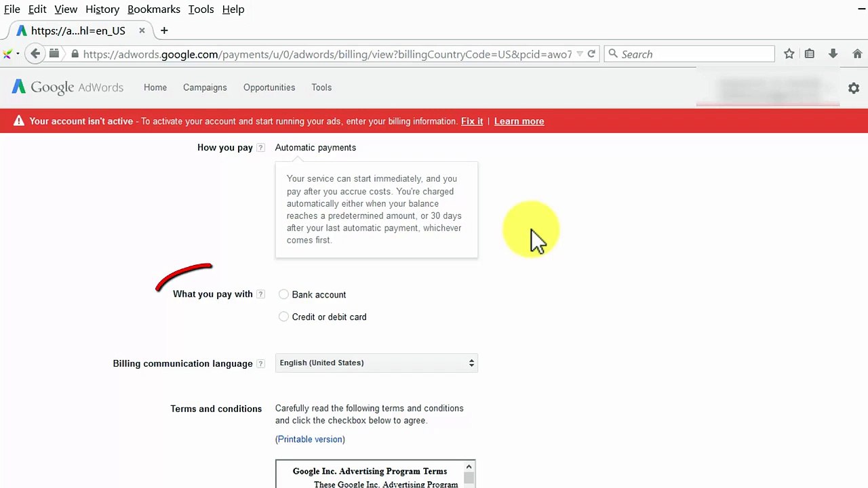The image size is (868, 488).
Task: Click the browser back arrow button
Action: [35, 54]
